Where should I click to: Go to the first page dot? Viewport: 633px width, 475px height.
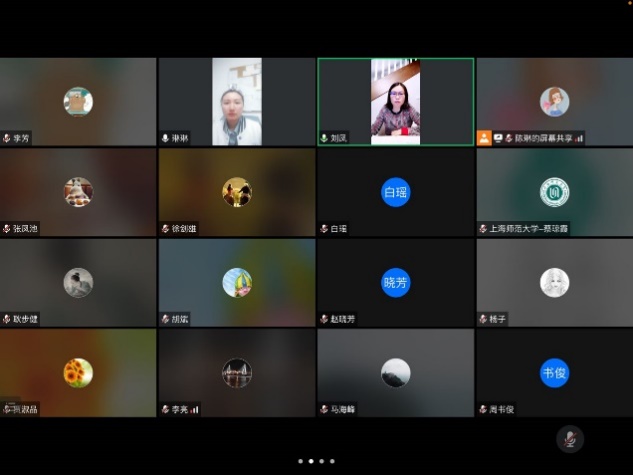299,461
